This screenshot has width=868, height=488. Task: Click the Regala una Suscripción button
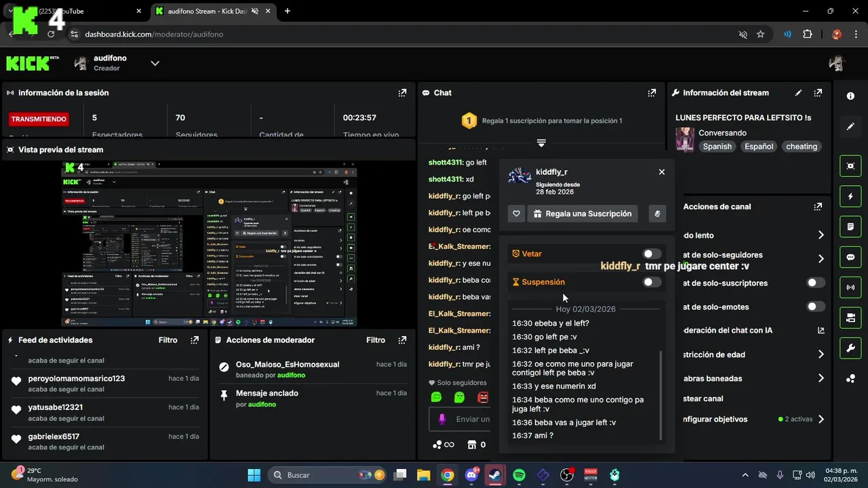tap(583, 213)
